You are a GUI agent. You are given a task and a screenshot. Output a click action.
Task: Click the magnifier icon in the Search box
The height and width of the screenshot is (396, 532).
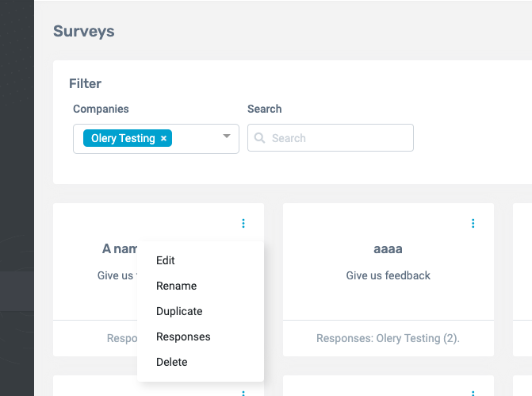point(259,138)
